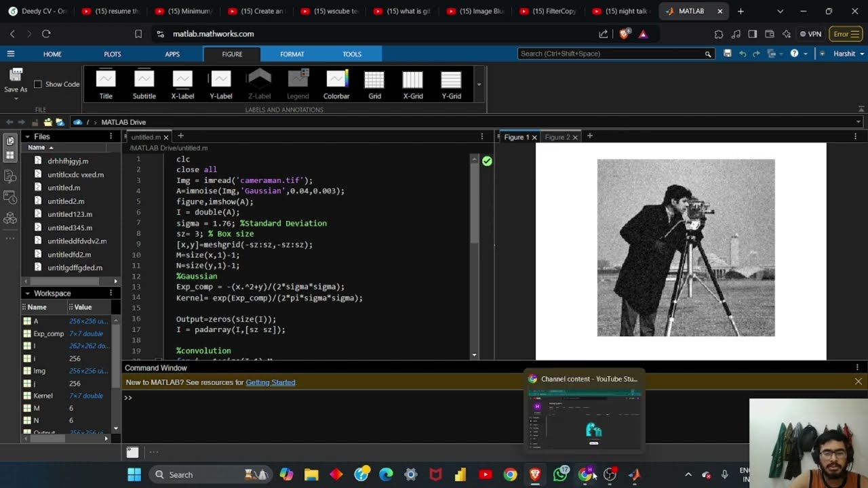Open Command Window three-dot actions menu
This screenshot has height=488, width=868.
coord(857,367)
